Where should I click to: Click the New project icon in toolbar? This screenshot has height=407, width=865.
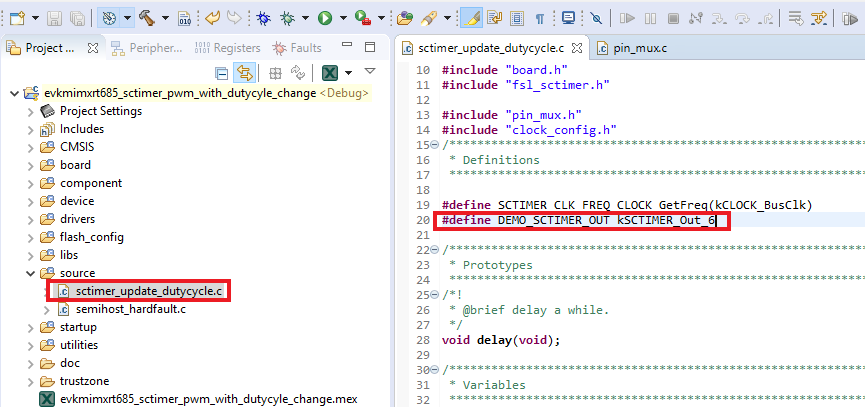[15, 18]
